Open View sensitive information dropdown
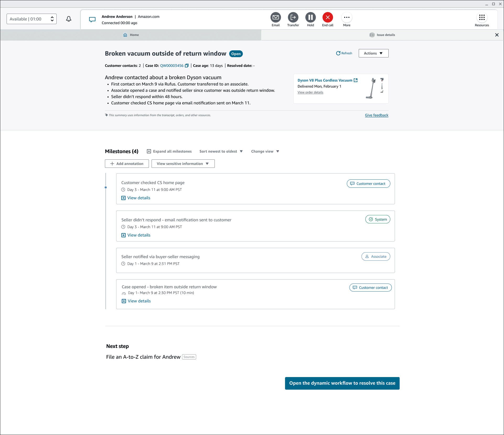Viewport: 504px width, 435px height. [183, 164]
